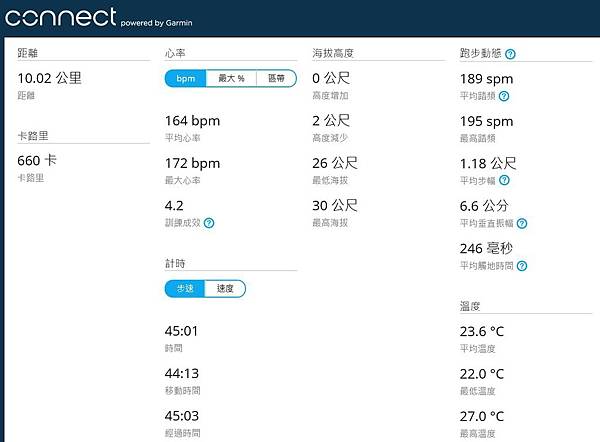Click the 23.6 °C average temperature
This screenshot has width=600, height=442.
[482, 331]
